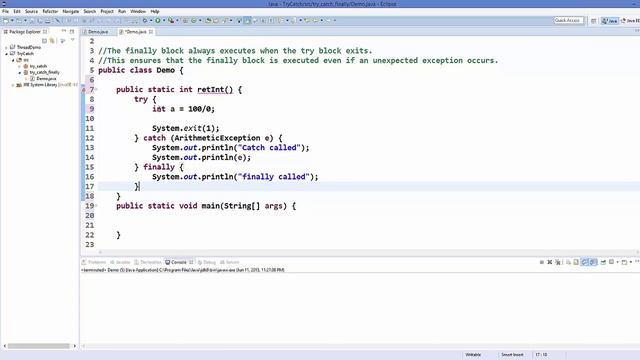Open the Run menu
Viewport: 640px width, 360px height.
122,11
